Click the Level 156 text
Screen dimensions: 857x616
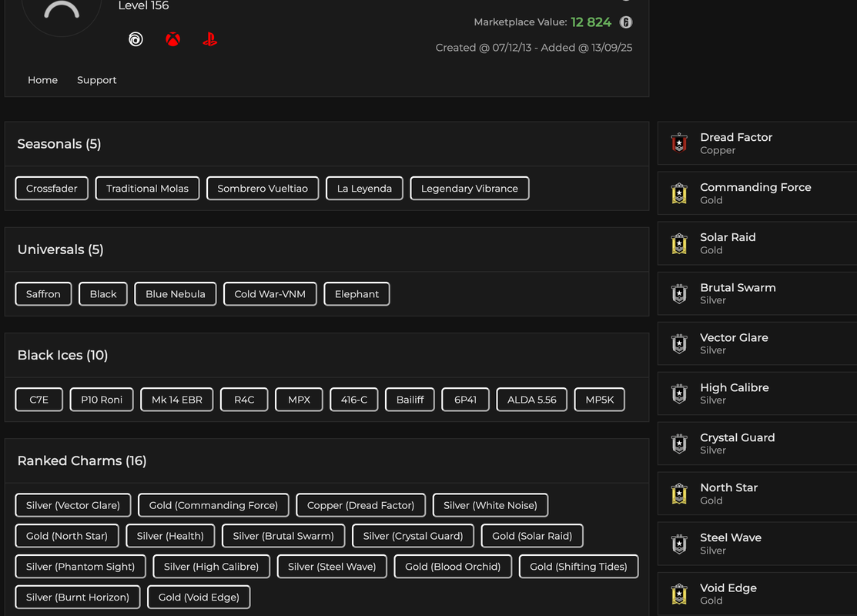pos(143,5)
